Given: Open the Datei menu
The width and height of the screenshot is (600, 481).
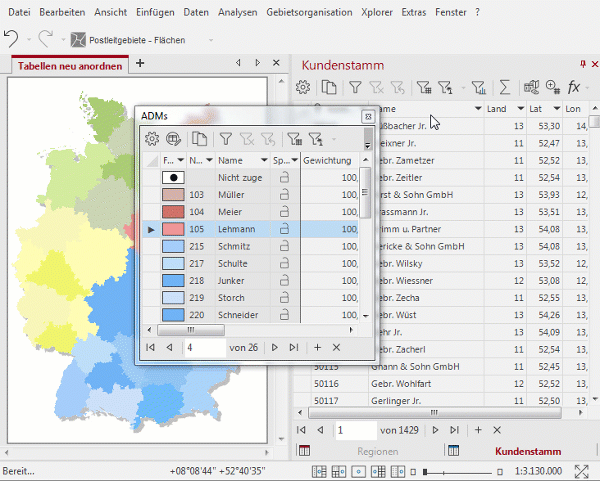Looking at the screenshot, I should point(19,12).
